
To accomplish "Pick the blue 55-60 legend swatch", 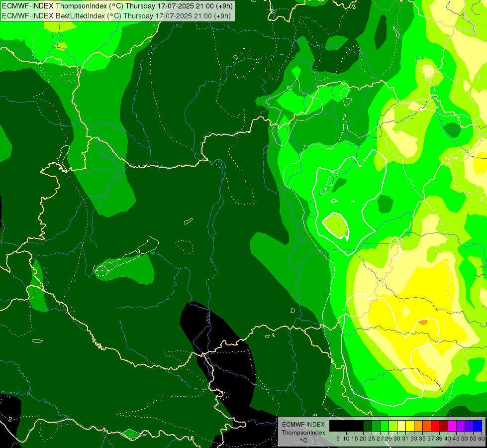I will point(478,426).
